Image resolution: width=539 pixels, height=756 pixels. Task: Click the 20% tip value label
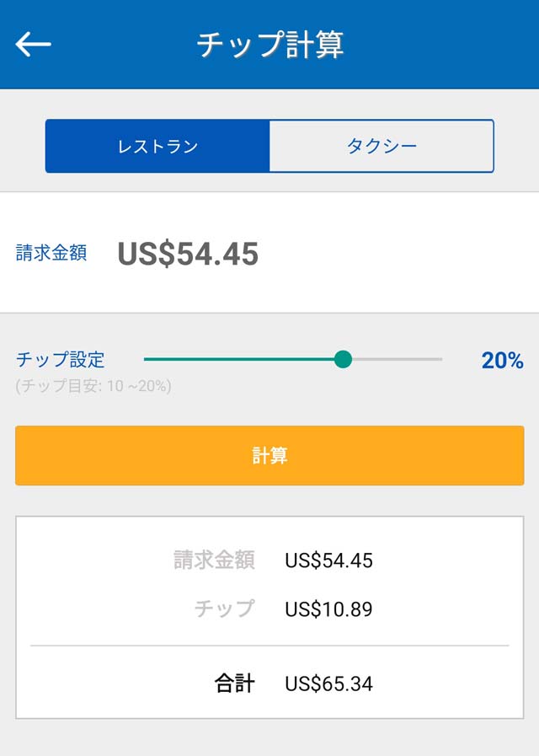pos(502,360)
